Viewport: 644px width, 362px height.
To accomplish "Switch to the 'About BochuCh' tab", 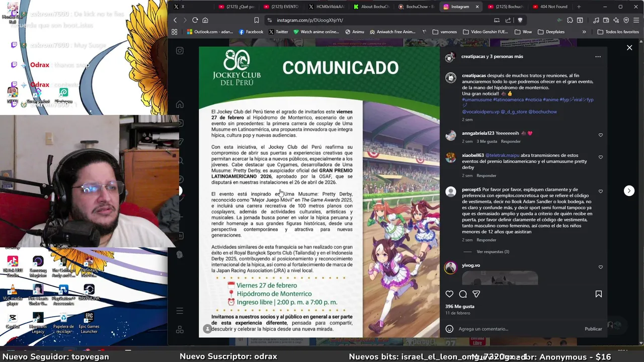I will [371, 7].
